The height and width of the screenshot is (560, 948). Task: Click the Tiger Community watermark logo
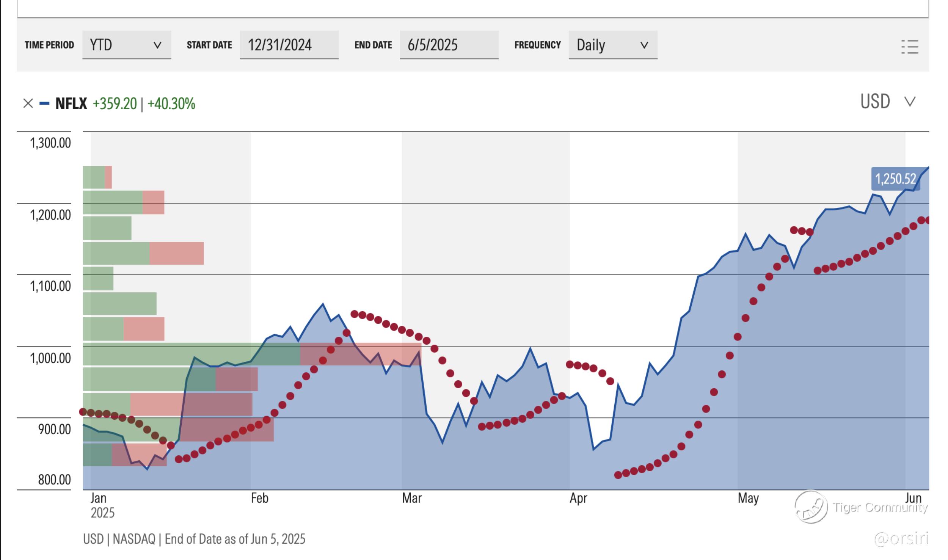tap(811, 507)
